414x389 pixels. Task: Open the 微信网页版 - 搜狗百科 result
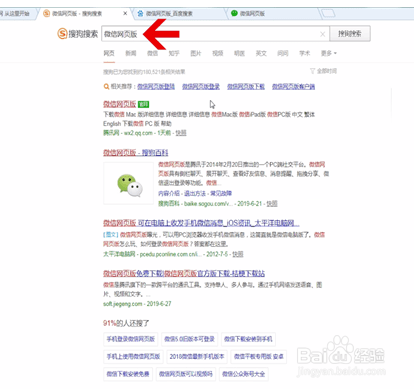(x=136, y=153)
